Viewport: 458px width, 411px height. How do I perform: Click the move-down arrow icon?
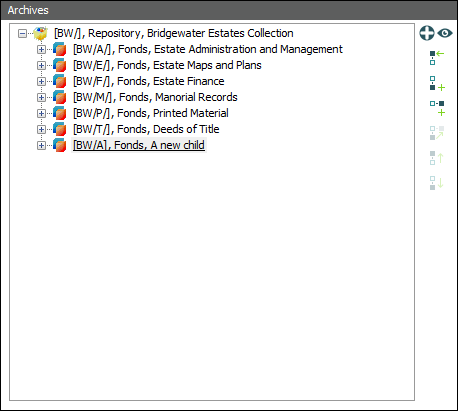coord(437,183)
